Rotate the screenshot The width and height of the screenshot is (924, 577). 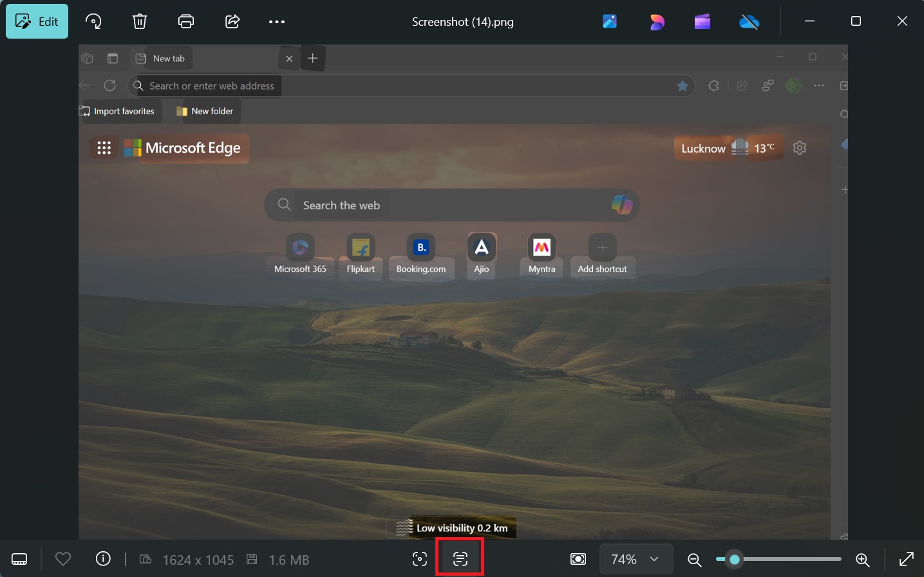[x=94, y=21]
